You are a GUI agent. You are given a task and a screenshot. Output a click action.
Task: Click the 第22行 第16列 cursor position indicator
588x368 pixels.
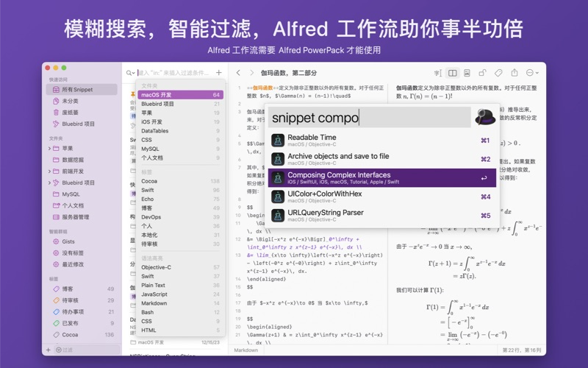[x=522, y=350]
